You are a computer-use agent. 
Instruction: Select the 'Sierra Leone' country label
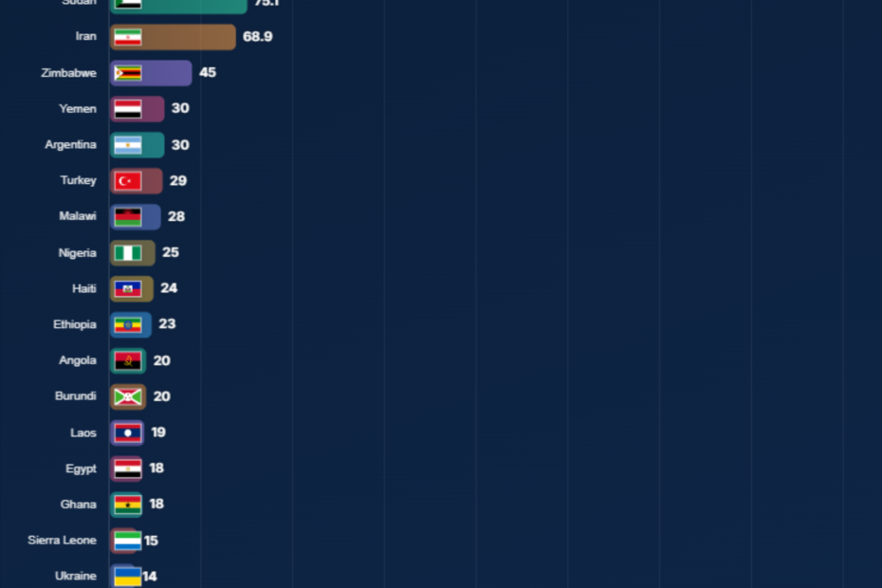(62, 541)
